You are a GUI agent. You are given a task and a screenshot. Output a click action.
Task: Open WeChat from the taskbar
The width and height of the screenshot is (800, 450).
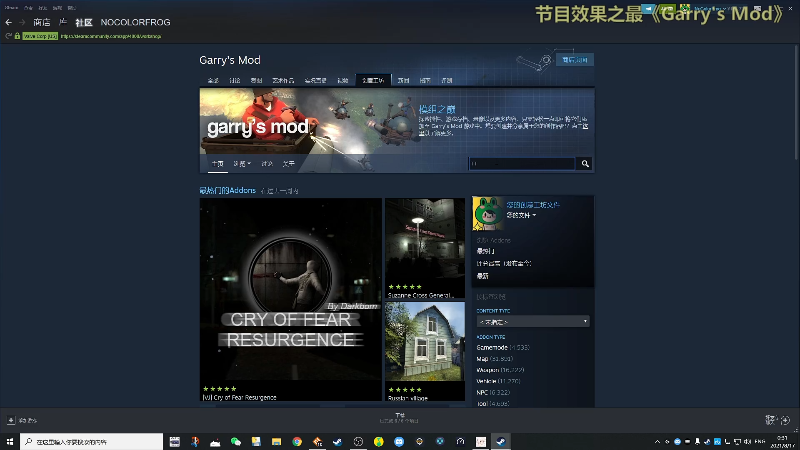pos(236,441)
